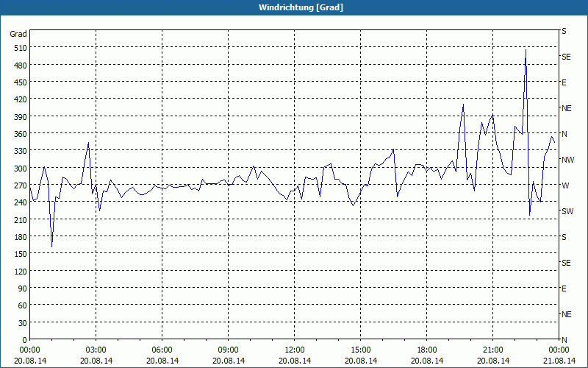Viewport: 588px width, 368px height.
Task: Click the "390" y-axis value
Action: tap(21, 117)
